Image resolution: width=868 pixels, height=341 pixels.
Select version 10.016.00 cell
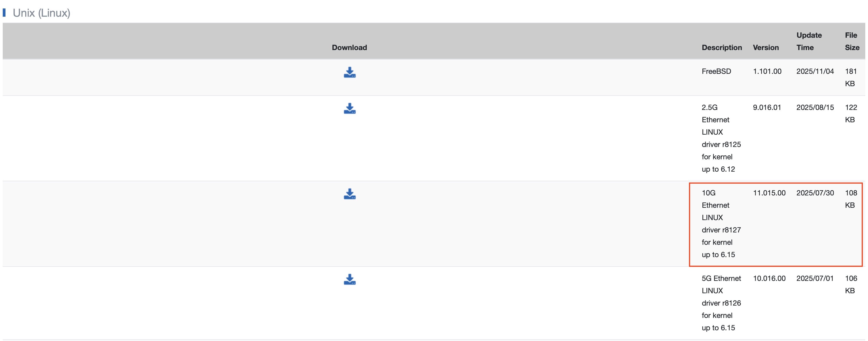coord(769,278)
